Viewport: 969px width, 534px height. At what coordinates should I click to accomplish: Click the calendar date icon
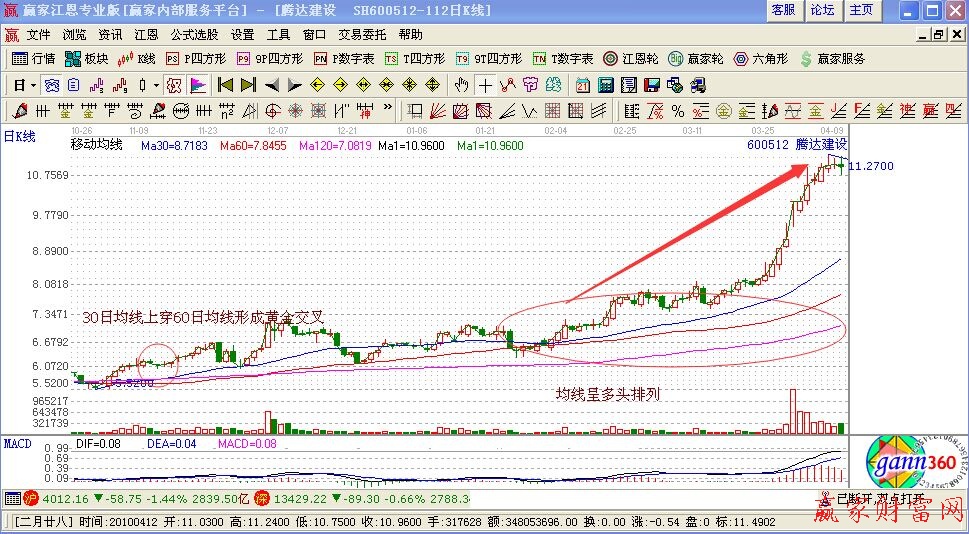tap(582, 84)
